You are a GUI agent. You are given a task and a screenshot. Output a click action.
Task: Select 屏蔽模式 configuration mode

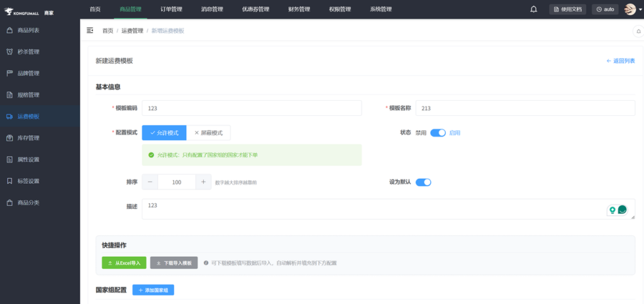click(209, 133)
